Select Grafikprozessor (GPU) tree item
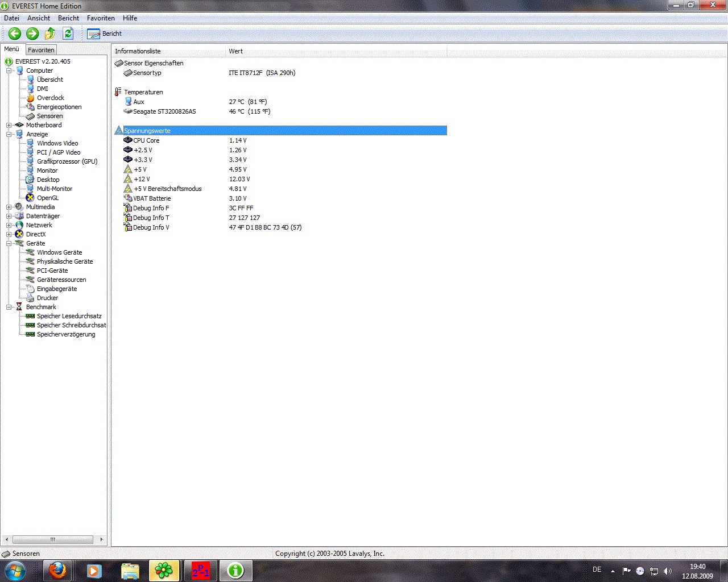728x582 pixels. tap(67, 161)
